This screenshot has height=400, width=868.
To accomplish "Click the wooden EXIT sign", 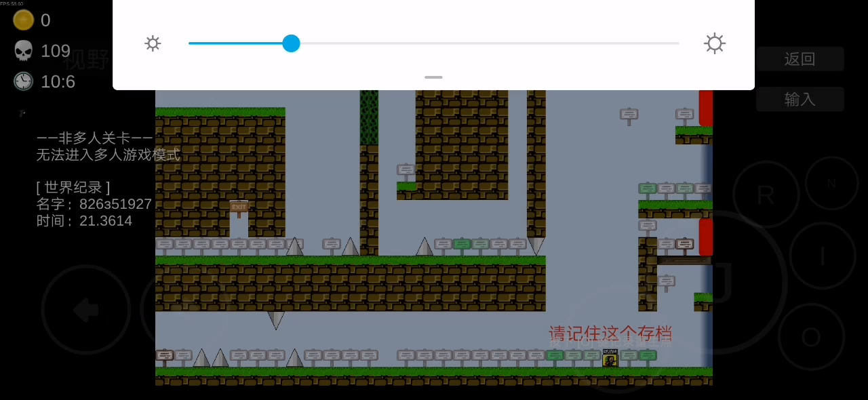I will pos(239,207).
